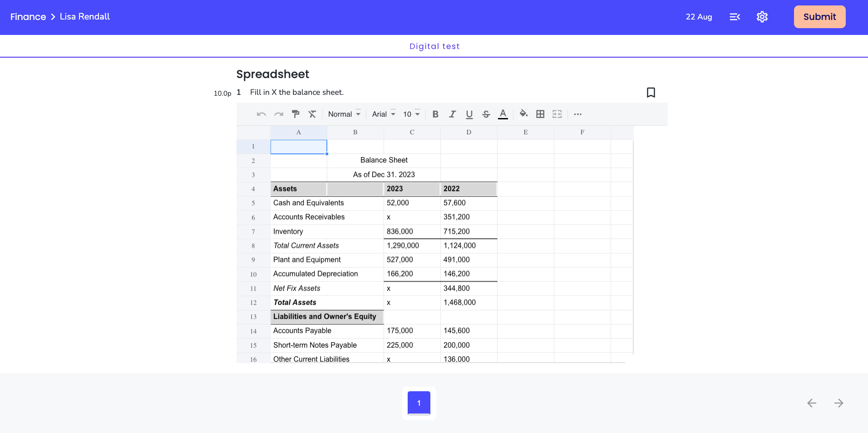The image size is (868, 433).
Task: Select page 1 in the pager
Action: pyautogui.click(x=419, y=403)
